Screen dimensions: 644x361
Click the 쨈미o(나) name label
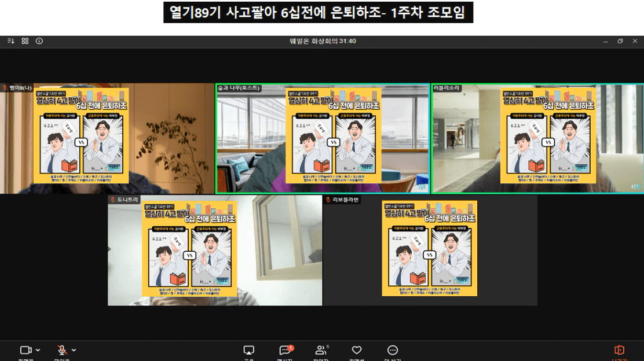(17, 88)
